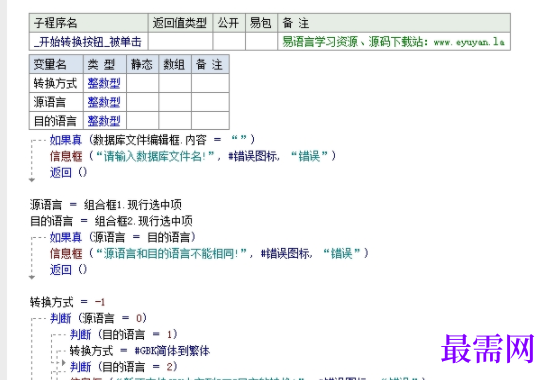Click 如果真 (源语言 = 目的语言) line
The image size is (553, 380).
click(x=122, y=237)
